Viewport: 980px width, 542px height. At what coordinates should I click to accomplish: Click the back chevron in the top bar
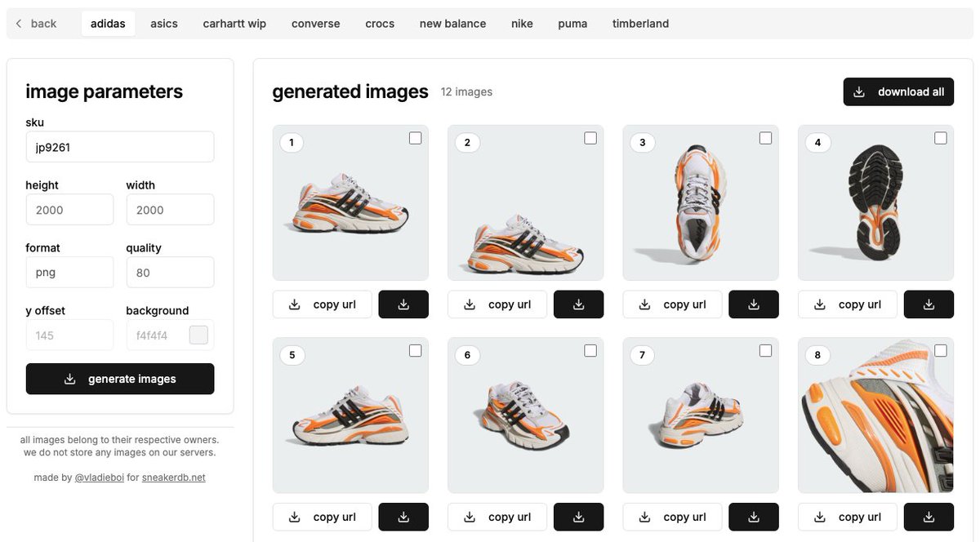[18, 23]
